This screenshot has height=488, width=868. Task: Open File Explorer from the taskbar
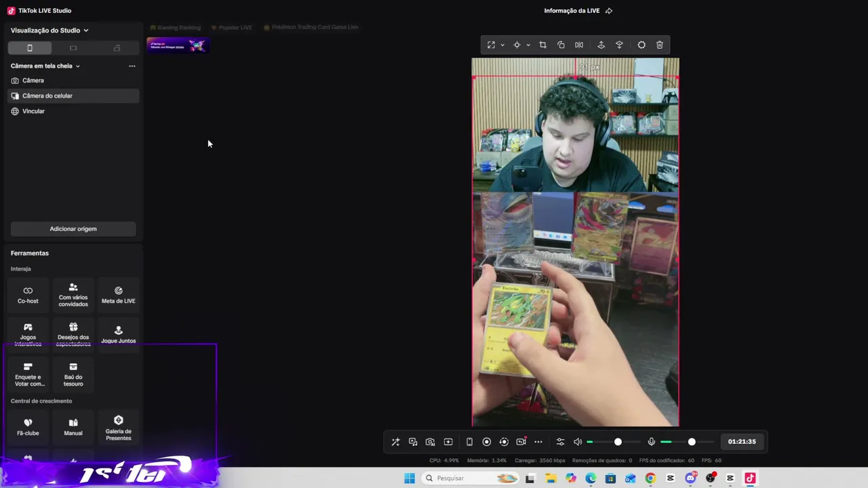[551, 479]
